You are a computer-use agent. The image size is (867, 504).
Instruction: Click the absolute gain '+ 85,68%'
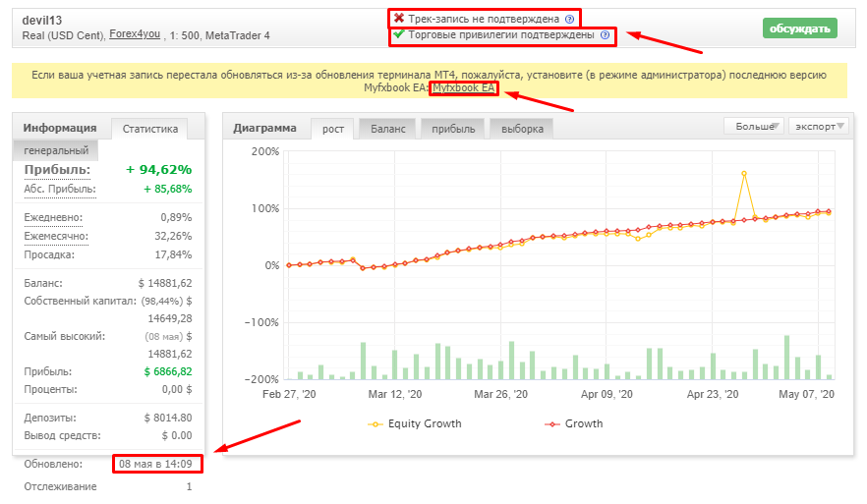pyautogui.click(x=167, y=189)
